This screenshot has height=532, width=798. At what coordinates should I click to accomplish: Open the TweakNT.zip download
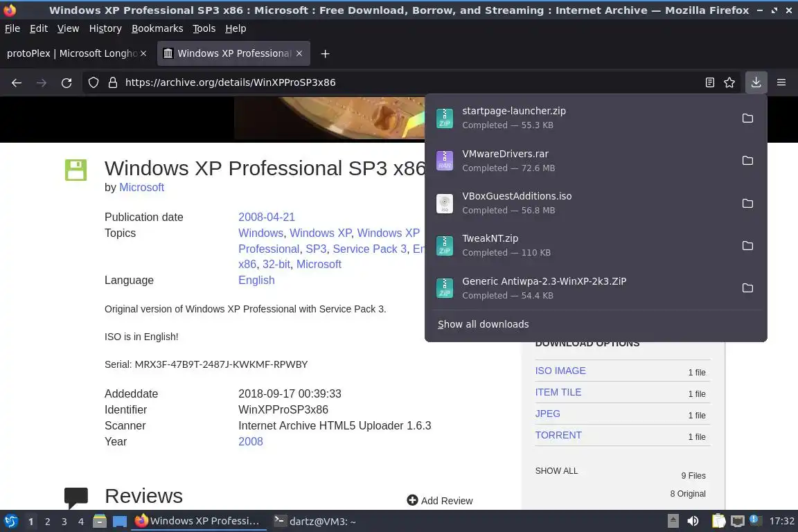point(580,245)
